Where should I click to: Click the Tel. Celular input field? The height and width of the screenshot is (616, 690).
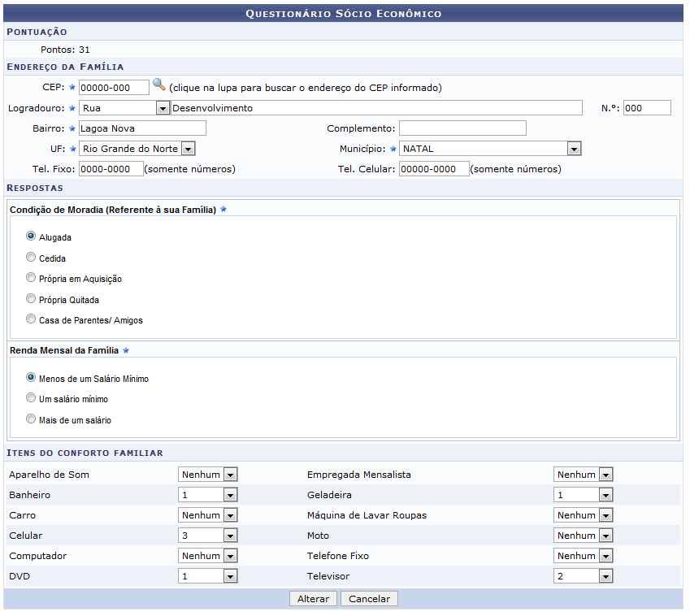433,169
